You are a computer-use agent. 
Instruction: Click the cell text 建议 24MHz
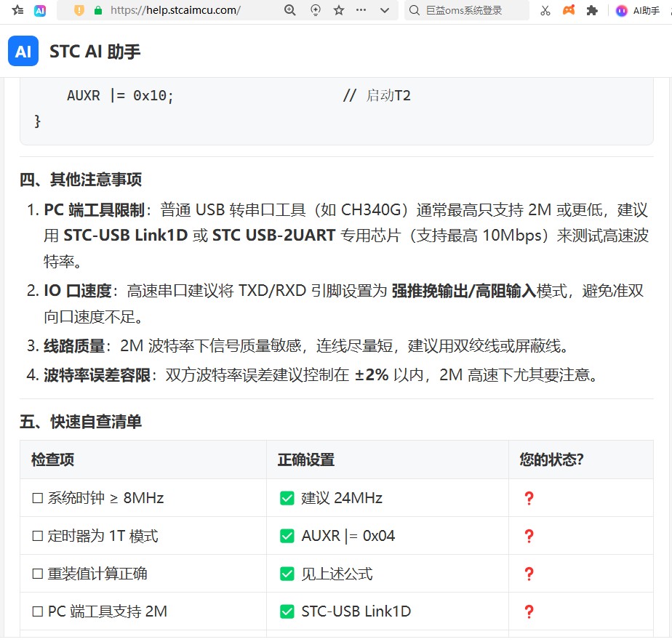click(x=342, y=498)
